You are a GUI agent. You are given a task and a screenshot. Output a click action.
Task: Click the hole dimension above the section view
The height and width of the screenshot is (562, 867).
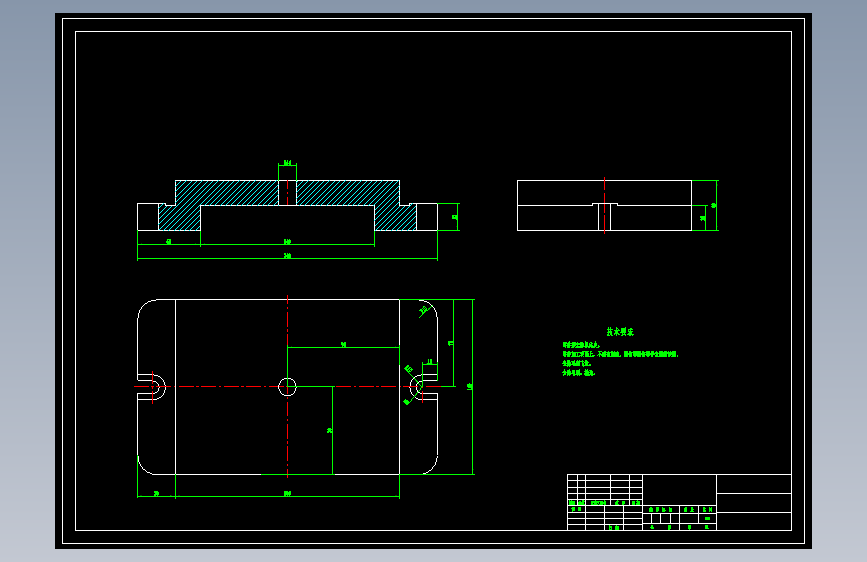pyautogui.click(x=288, y=163)
